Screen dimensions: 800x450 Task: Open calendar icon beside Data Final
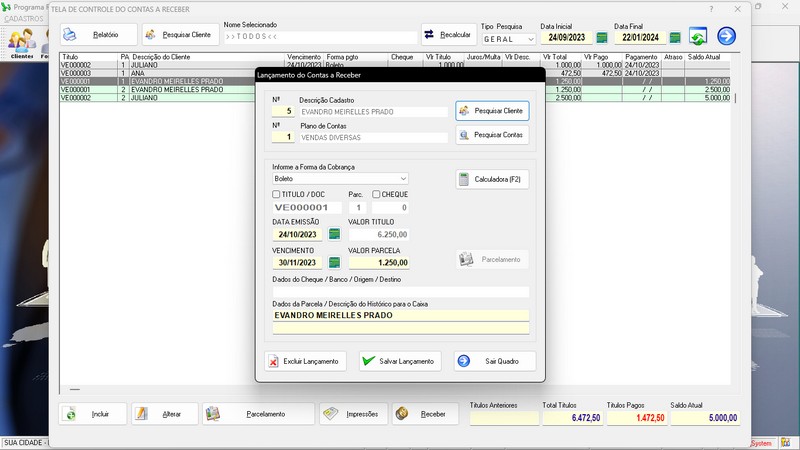click(675, 38)
